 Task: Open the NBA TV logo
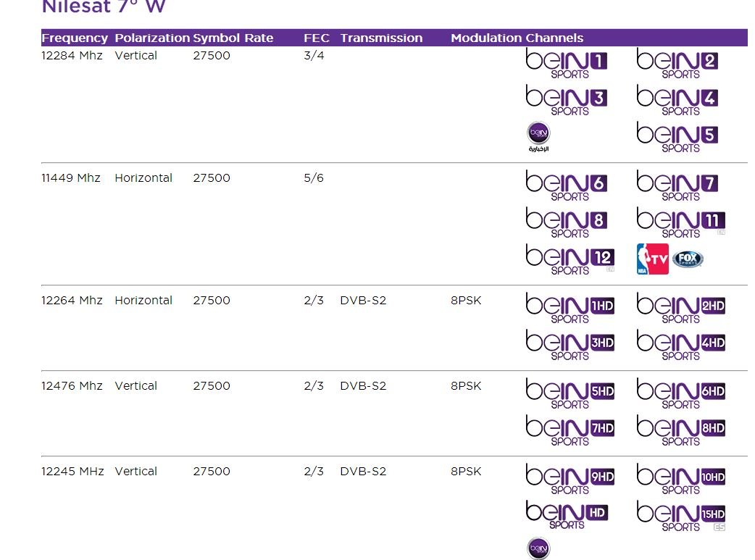[652, 259]
